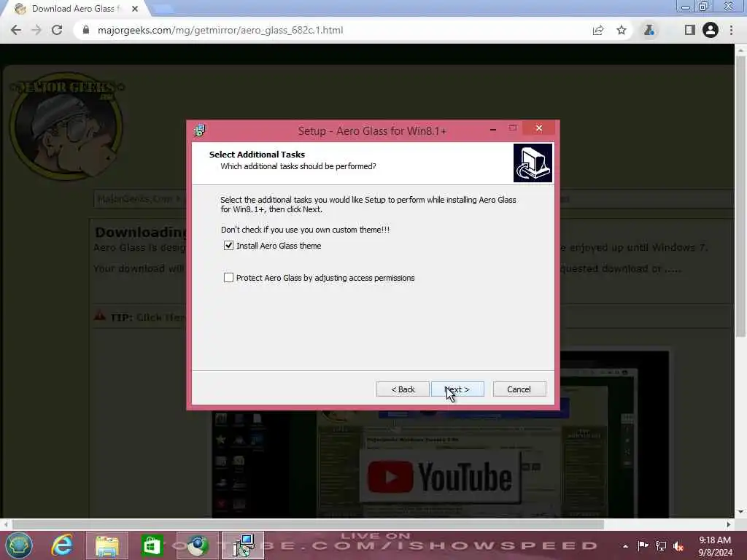Share this page icon in address bar
The image size is (747, 560).
[x=598, y=30]
